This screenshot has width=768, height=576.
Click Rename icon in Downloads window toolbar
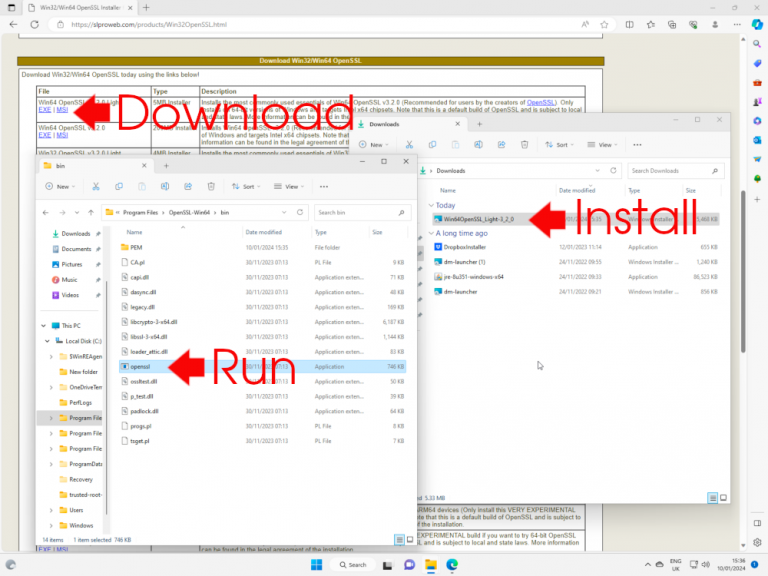[479, 145]
